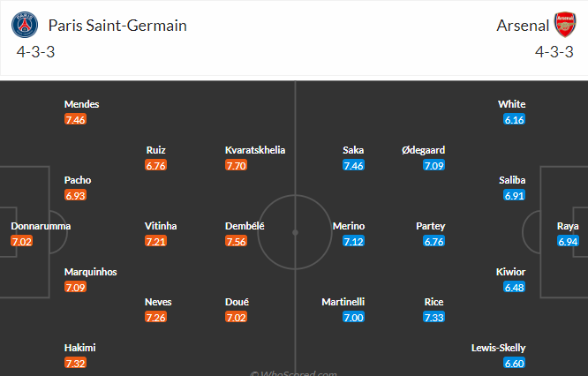Select Mendes' 7.46 rating badge
588x376 pixels.
pyautogui.click(x=75, y=119)
